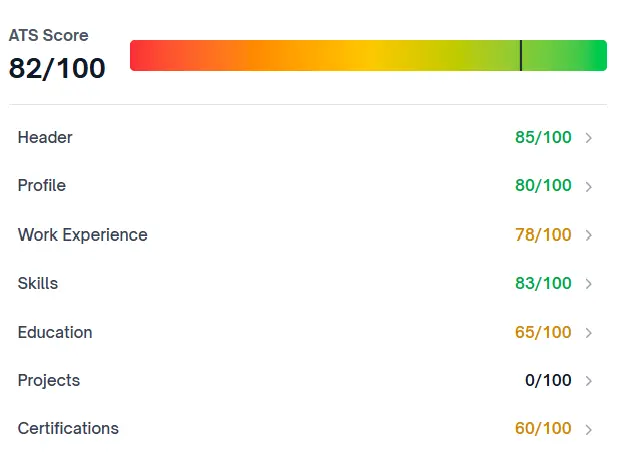
Task: Click the Education section label
Action: click(55, 332)
